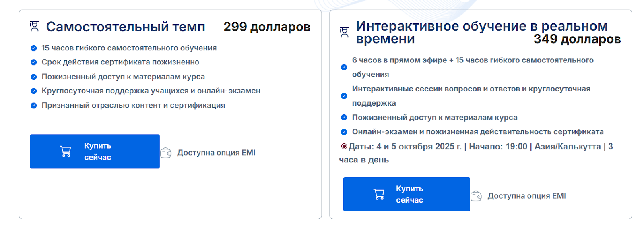Image resolution: width=644 pixels, height=226 pixels.
Task: Click the 349 долларов price label
Action: point(577,39)
